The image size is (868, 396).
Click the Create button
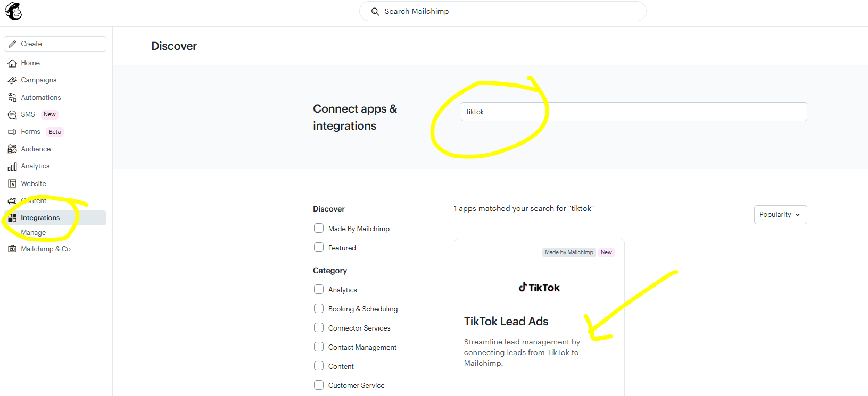click(55, 44)
